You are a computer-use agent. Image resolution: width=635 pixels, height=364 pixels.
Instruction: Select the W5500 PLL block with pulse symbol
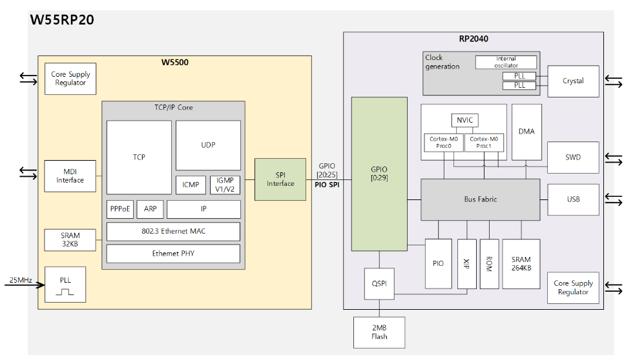[65, 285]
